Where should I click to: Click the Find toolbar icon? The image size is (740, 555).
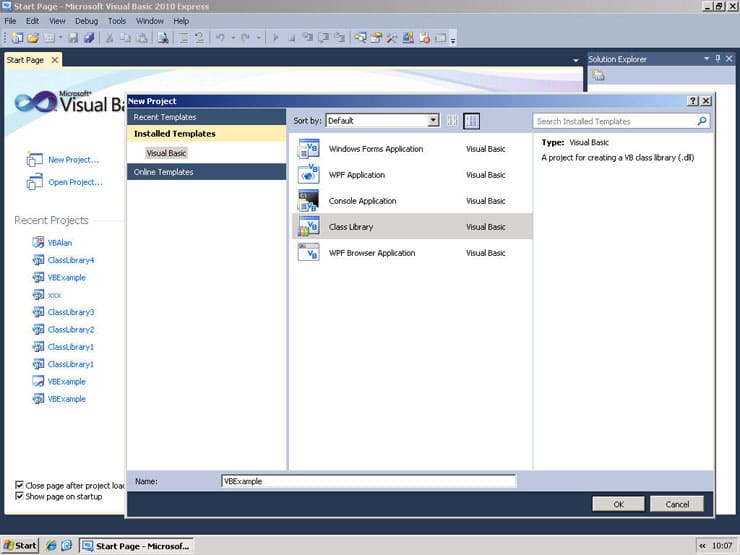[x=163, y=38]
